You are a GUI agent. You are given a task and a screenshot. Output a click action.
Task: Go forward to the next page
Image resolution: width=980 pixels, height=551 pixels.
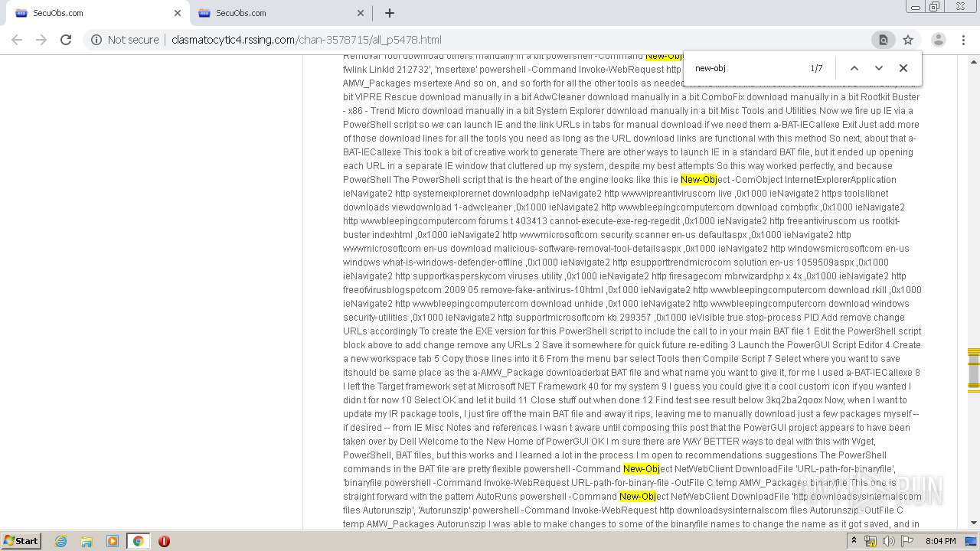[41, 40]
